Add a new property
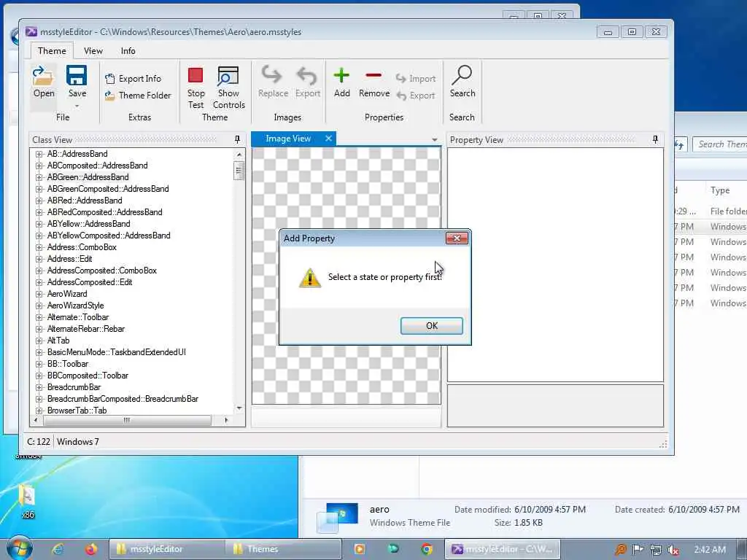This screenshot has height=560, width=747. (x=341, y=82)
